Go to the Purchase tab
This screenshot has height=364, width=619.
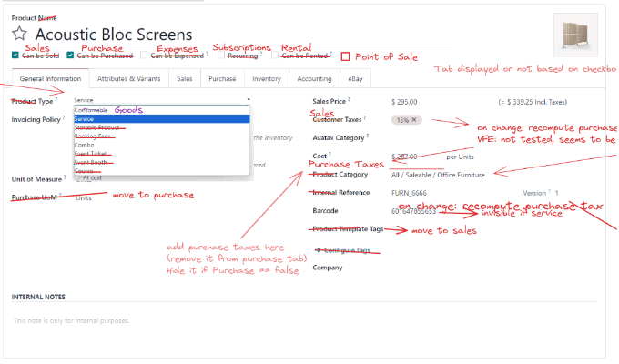pyautogui.click(x=222, y=79)
